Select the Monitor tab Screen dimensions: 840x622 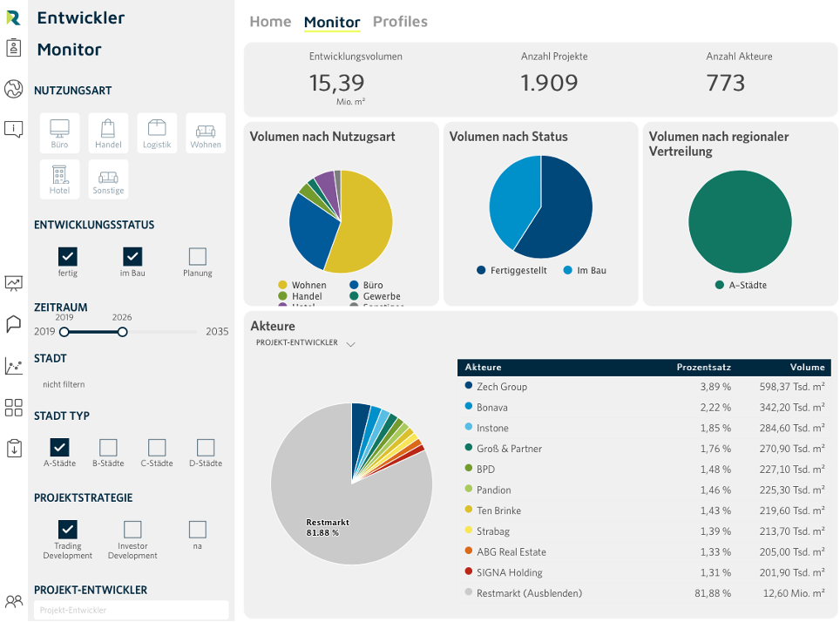click(332, 22)
